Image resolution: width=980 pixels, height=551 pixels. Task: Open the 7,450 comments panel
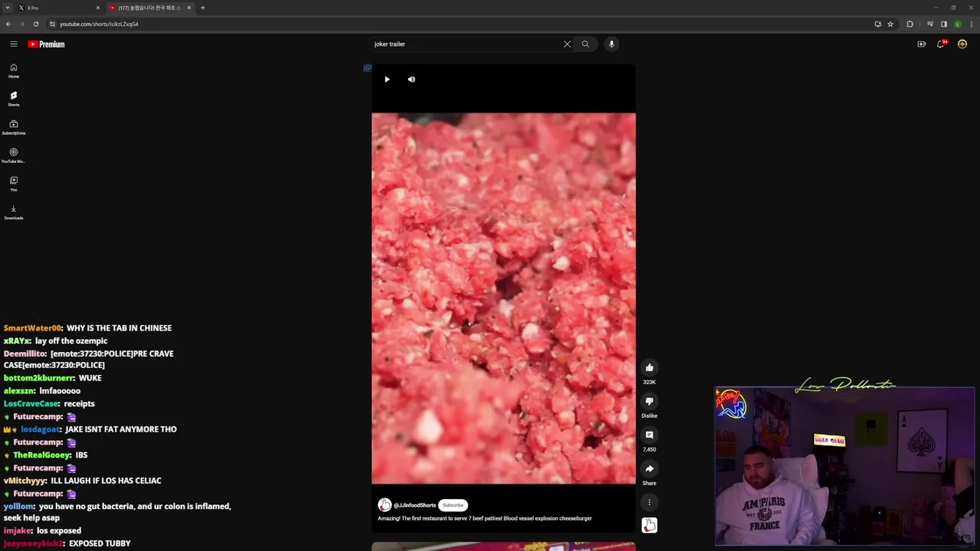point(649,435)
